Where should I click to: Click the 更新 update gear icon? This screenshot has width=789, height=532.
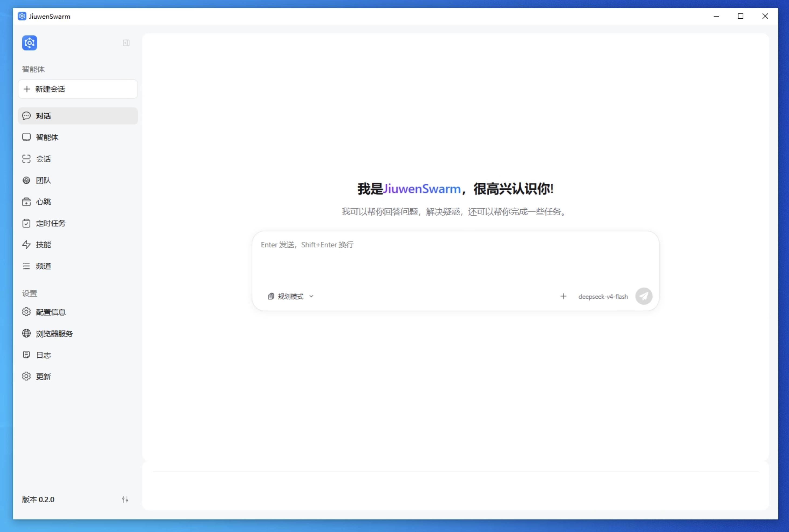pyautogui.click(x=26, y=377)
